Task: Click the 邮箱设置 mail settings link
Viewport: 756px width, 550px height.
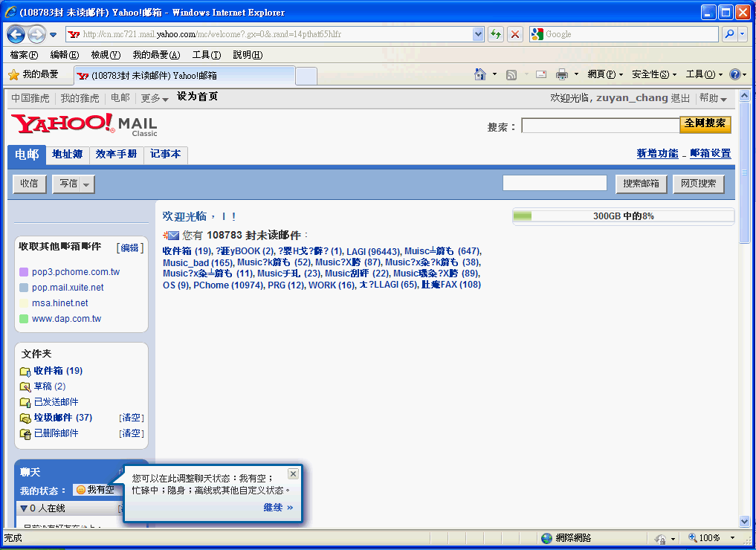Action: [x=710, y=154]
